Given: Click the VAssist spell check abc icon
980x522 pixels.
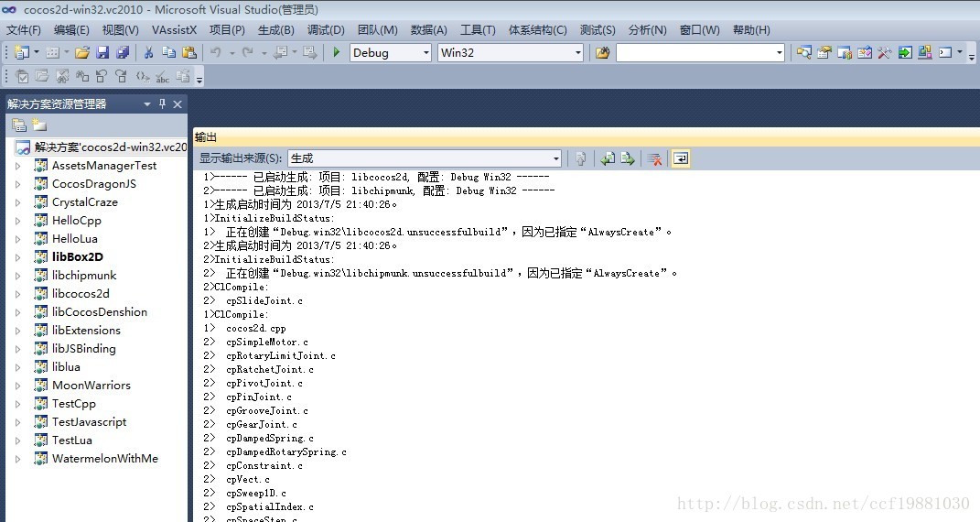Looking at the screenshot, I should coord(163,77).
